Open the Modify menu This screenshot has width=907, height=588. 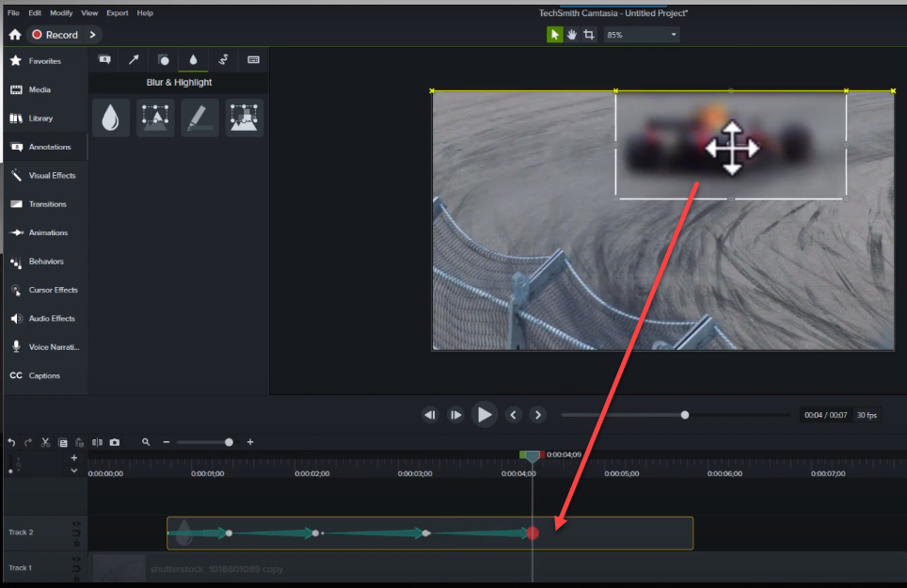[x=61, y=13]
